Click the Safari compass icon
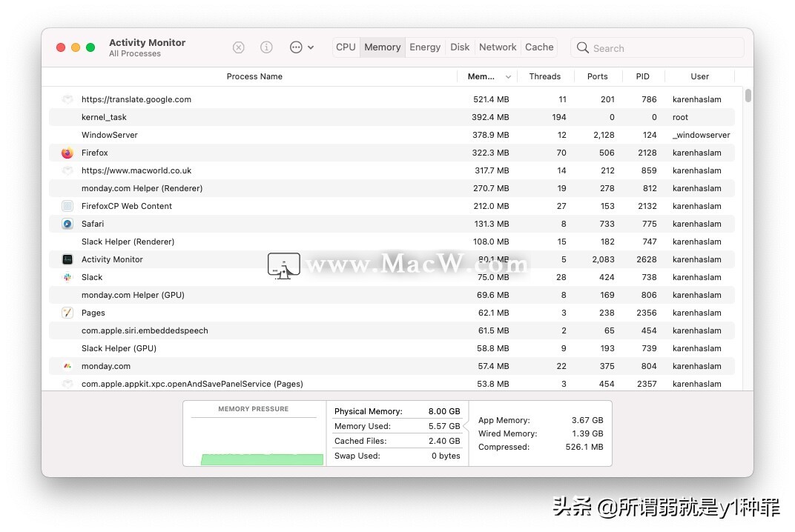Viewport: 795px width, 532px height. (67, 224)
